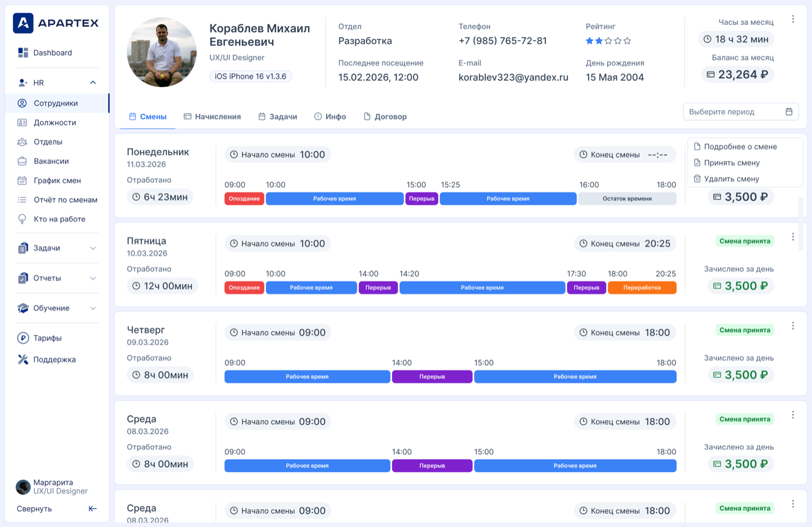This screenshot has height=527, width=812.
Task: Click Маргарита's user avatar
Action: tap(23, 487)
